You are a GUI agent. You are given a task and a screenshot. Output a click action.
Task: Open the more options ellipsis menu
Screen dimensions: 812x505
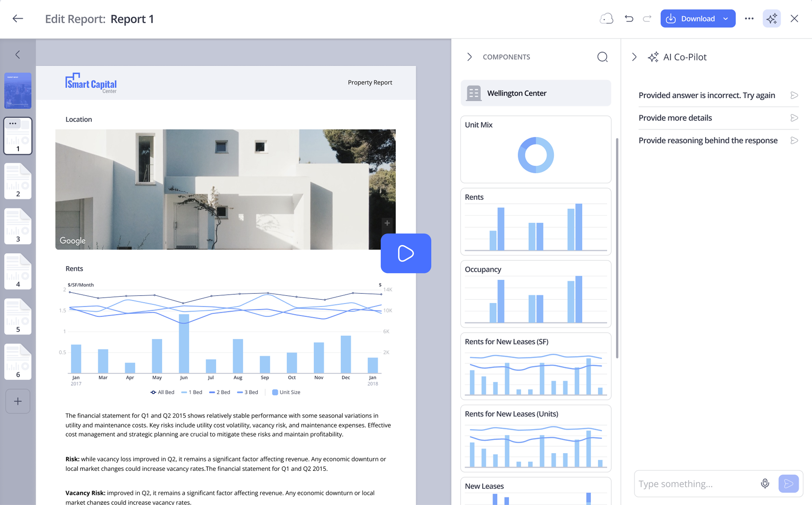pos(749,19)
